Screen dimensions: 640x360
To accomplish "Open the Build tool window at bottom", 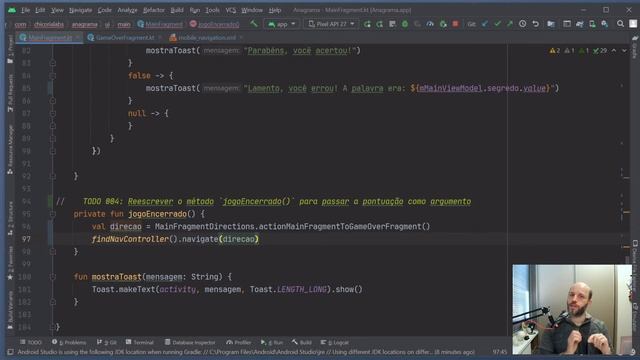I will pos(302,342).
